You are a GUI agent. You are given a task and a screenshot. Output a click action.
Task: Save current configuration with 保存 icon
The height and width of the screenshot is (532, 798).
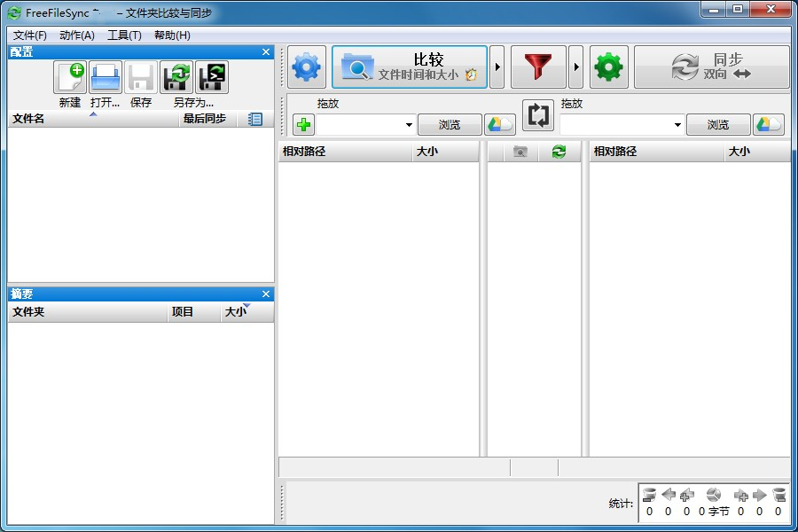(x=140, y=77)
